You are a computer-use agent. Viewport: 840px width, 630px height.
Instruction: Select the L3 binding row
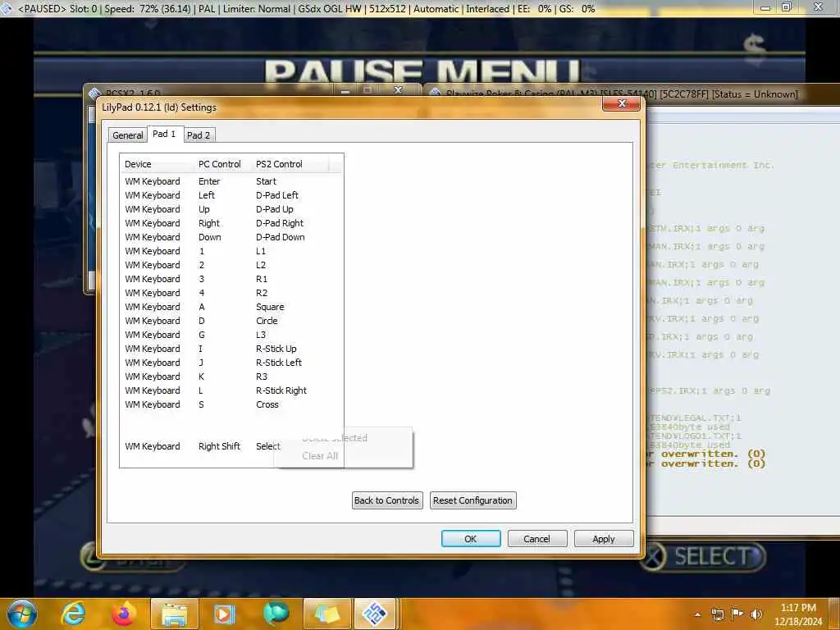tap(231, 335)
